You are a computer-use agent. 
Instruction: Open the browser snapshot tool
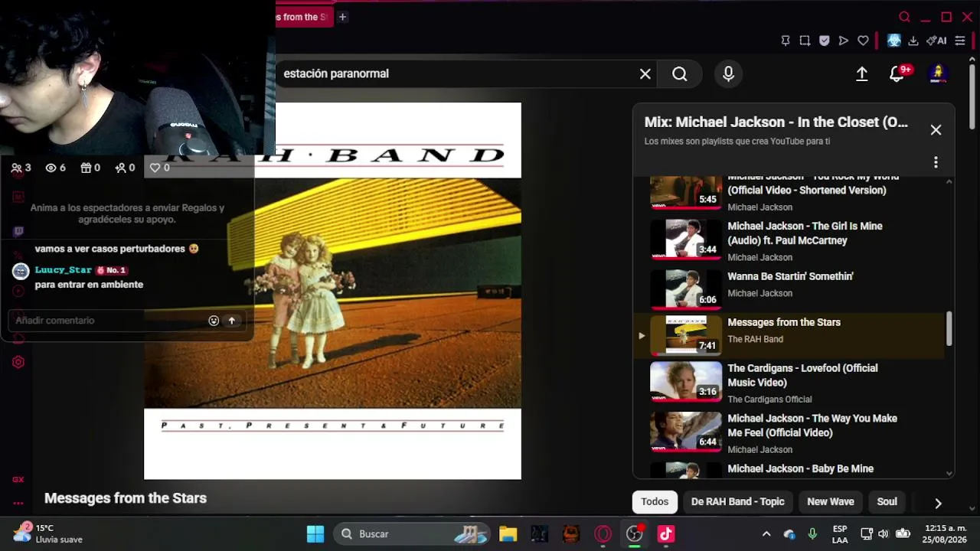(x=805, y=41)
